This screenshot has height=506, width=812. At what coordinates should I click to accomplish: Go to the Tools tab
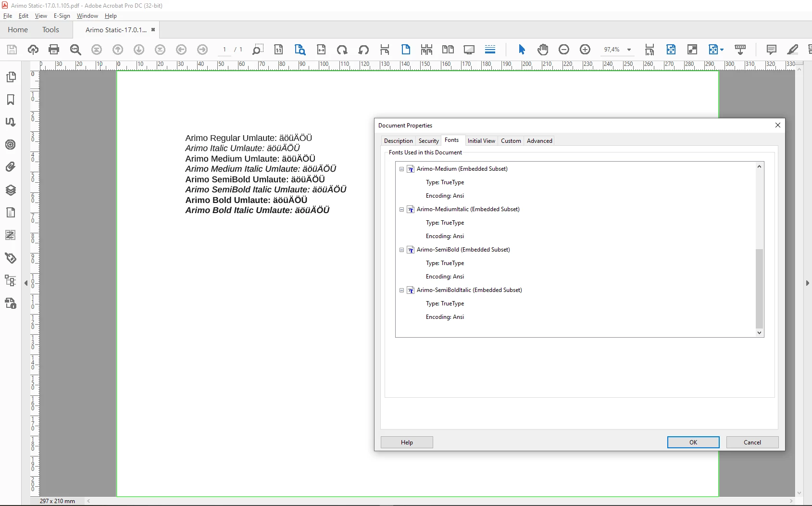coord(50,30)
